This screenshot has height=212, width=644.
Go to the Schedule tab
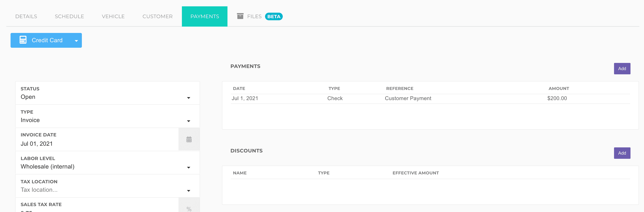69,16
